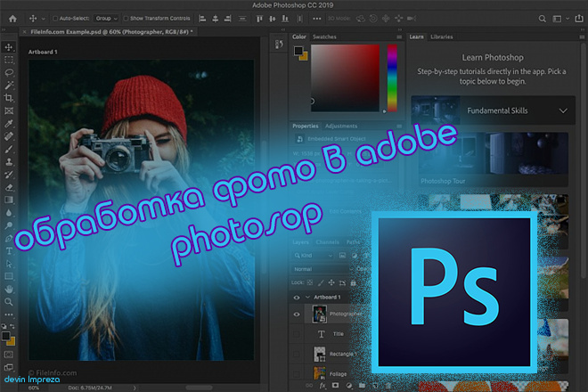The width and height of the screenshot is (588, 392).
Task: Select the Type tool in toolbox
Action: [9, 251]
